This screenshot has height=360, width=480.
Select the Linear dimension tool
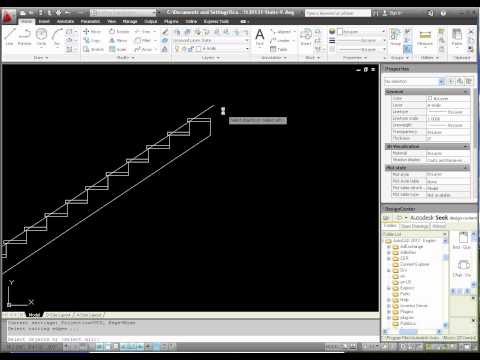point(281,32)
